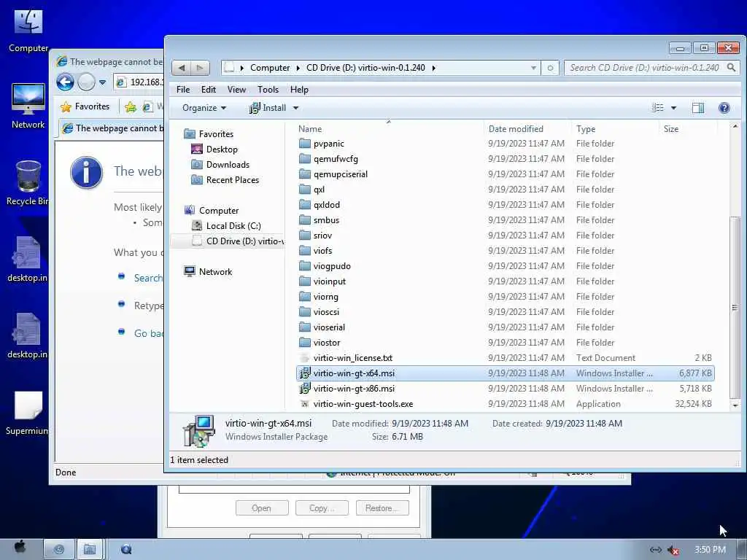Select Local Disk (C:) in navigation pane
747x560 pixels.
(x=233, y=226)
